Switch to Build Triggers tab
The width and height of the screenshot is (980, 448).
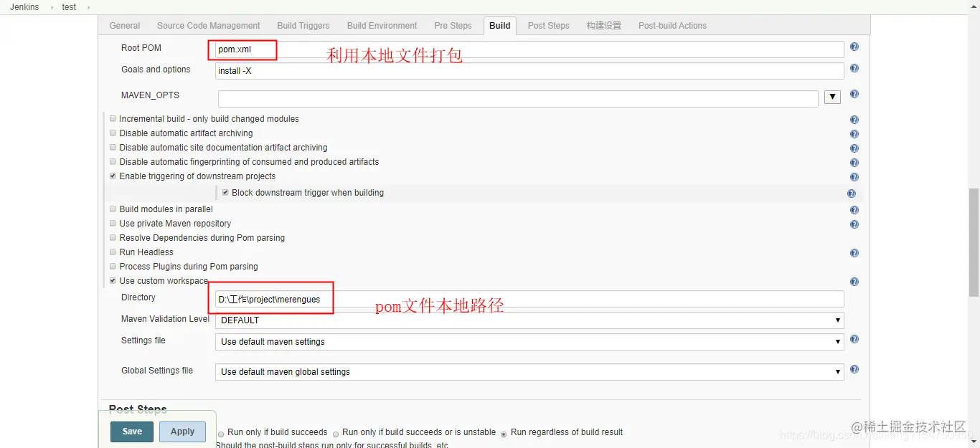[x=303, y=26]
